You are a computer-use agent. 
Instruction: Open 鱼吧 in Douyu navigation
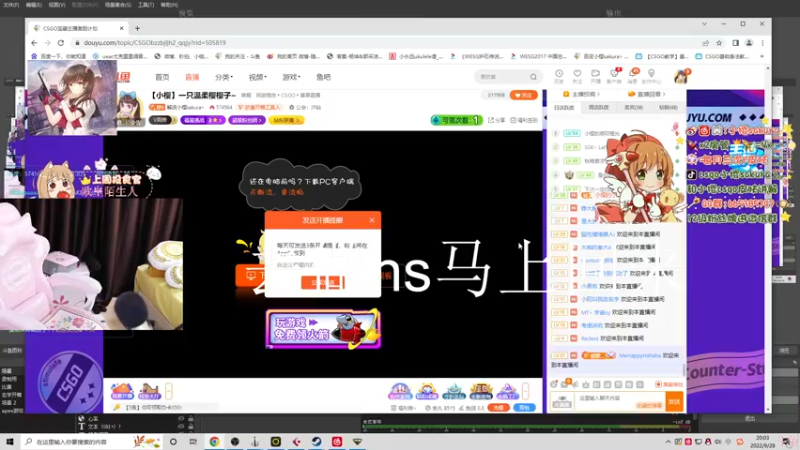[x=323, y=77]
